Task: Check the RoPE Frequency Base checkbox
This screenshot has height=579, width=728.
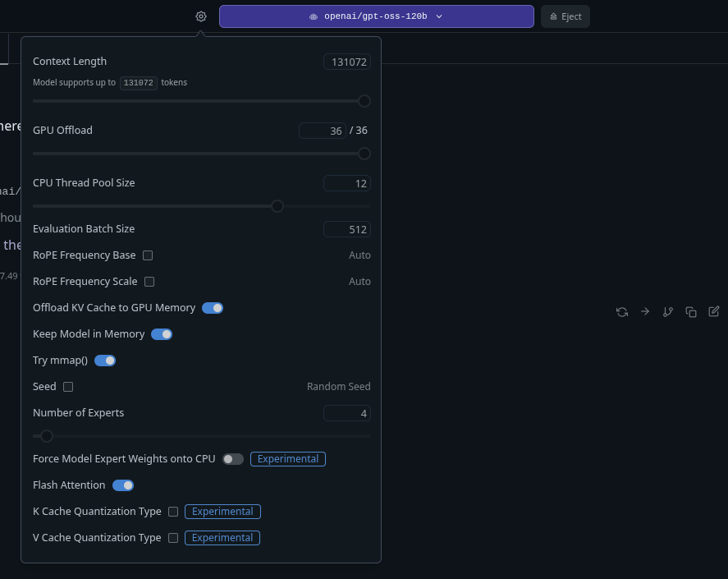Action: (147, 255)
